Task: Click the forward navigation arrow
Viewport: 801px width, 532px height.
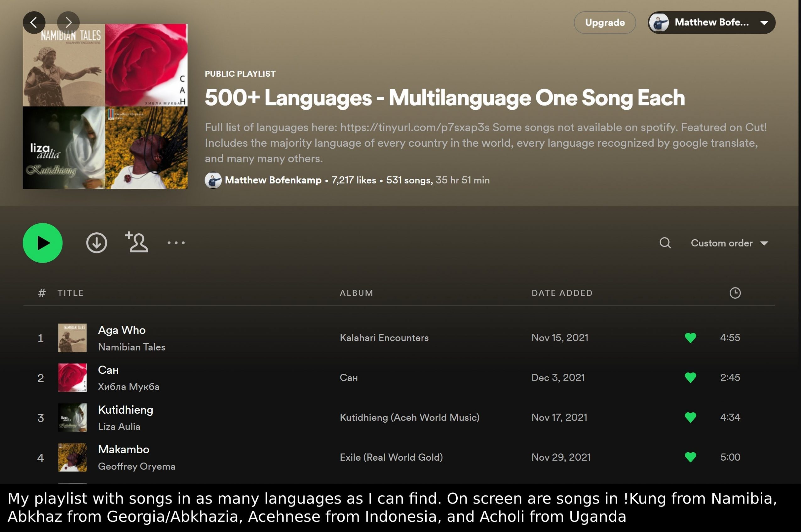Action: click(68, 23)
